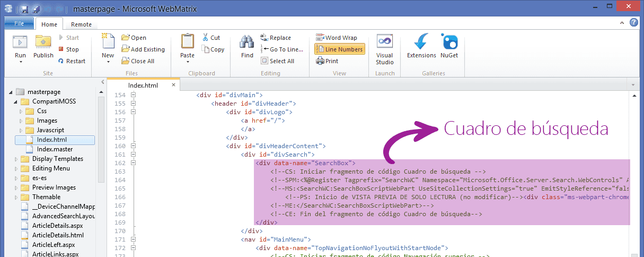The image size is (644, 257).
Task: Click the Start site button
Action: tap(68, 38)
